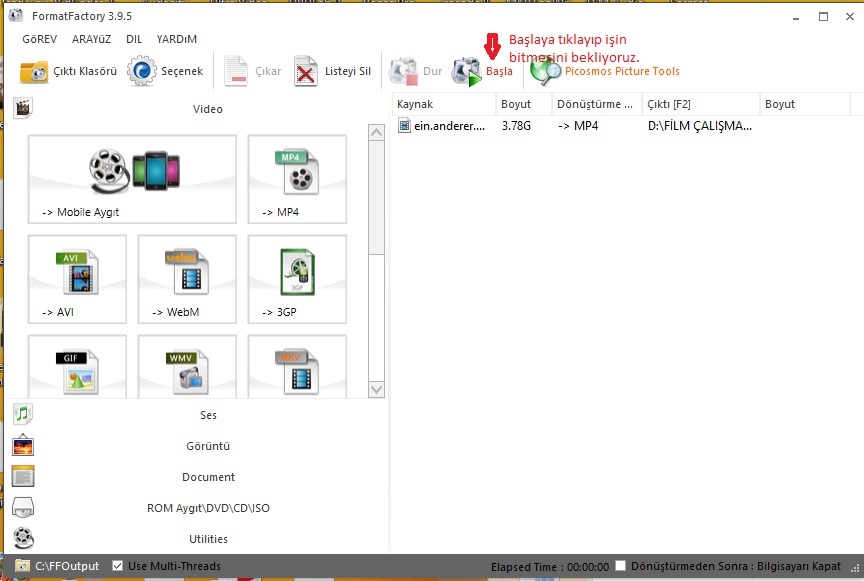Select the MP4 conversion tile
The height and width of the screenshot is (581, 864).
pos(297,179)
